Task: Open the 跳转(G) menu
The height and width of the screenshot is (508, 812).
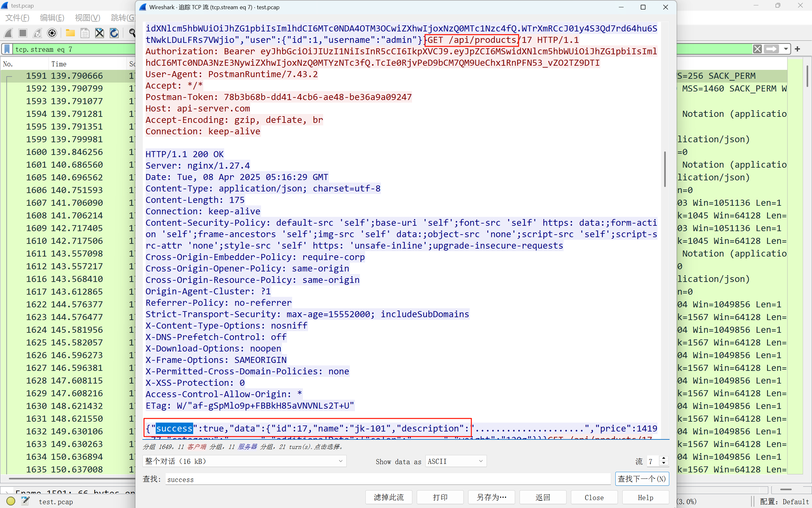Action: click(x=122, y=18)
